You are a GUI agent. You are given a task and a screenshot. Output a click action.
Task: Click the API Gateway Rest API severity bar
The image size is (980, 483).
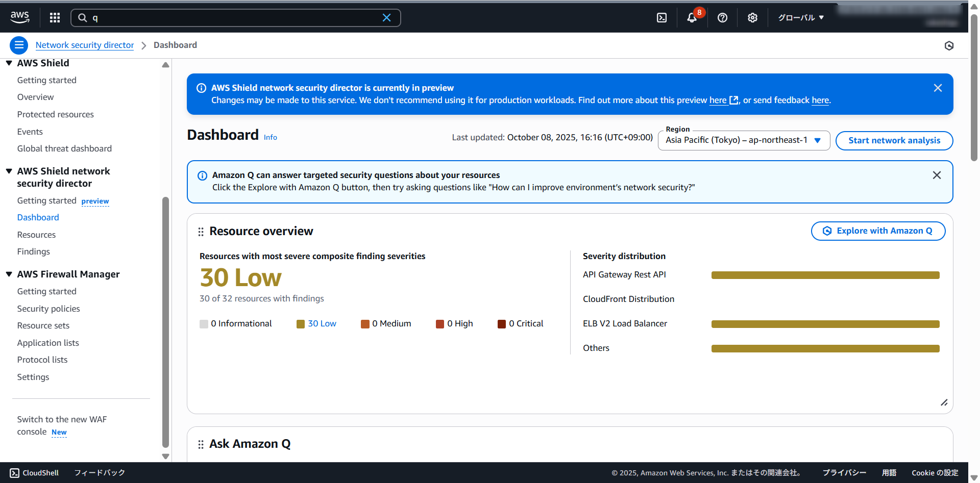825,275
